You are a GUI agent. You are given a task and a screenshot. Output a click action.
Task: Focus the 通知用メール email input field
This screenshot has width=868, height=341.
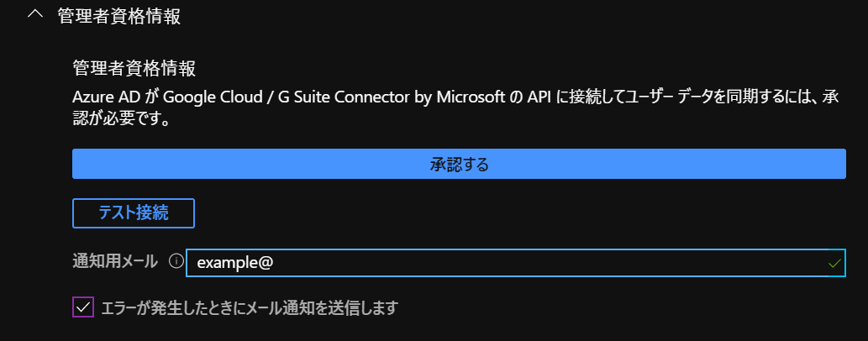point(504,263)
